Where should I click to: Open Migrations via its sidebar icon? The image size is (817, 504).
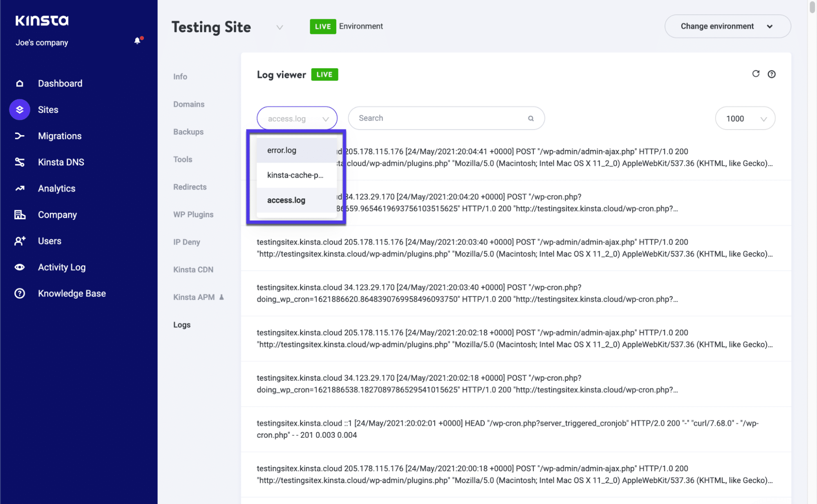point(19,136)
